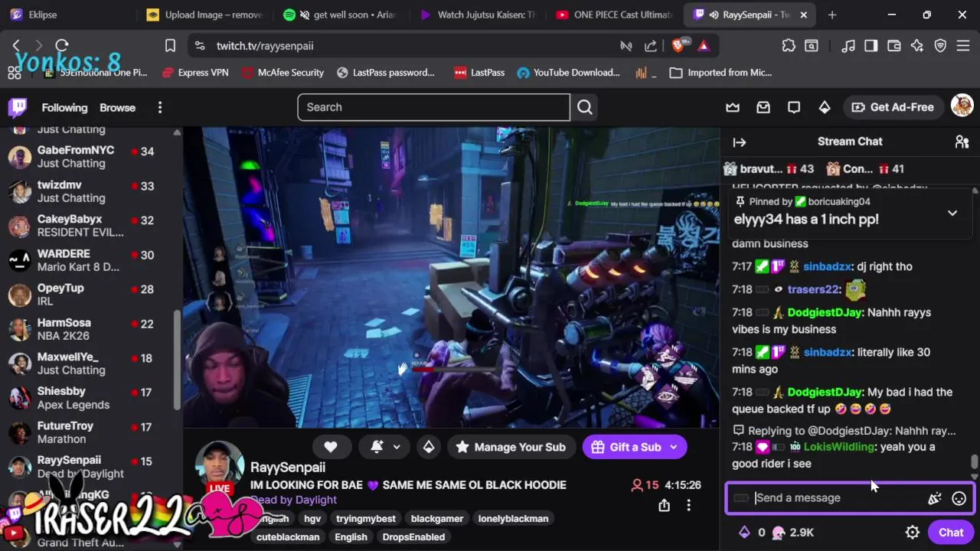Expand the pinned chat message chevron
Image resolution: width=980 pixels, height=551 pixels.
click(952, 213)
